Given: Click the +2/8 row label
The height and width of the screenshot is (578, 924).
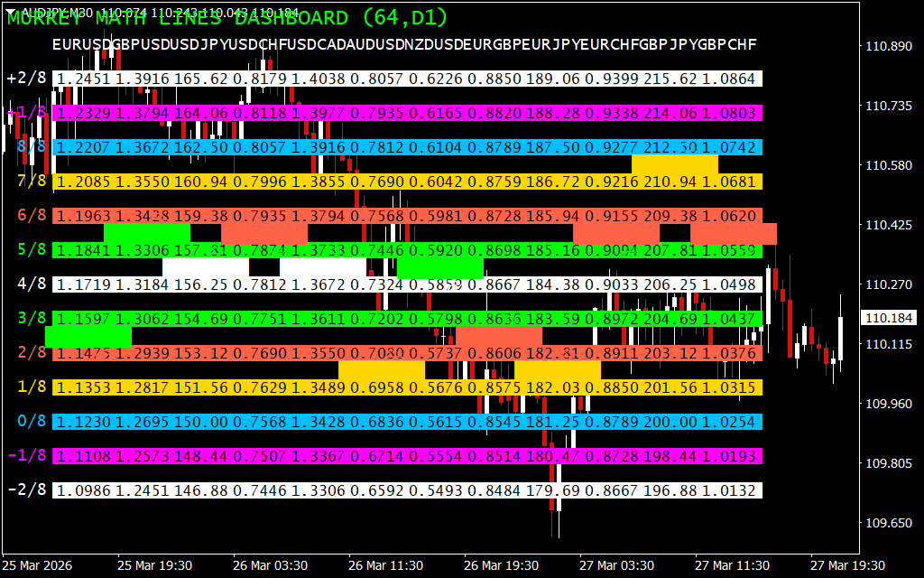Looking at the screenshot, I should pyautogui.click(x=25, y=79).
